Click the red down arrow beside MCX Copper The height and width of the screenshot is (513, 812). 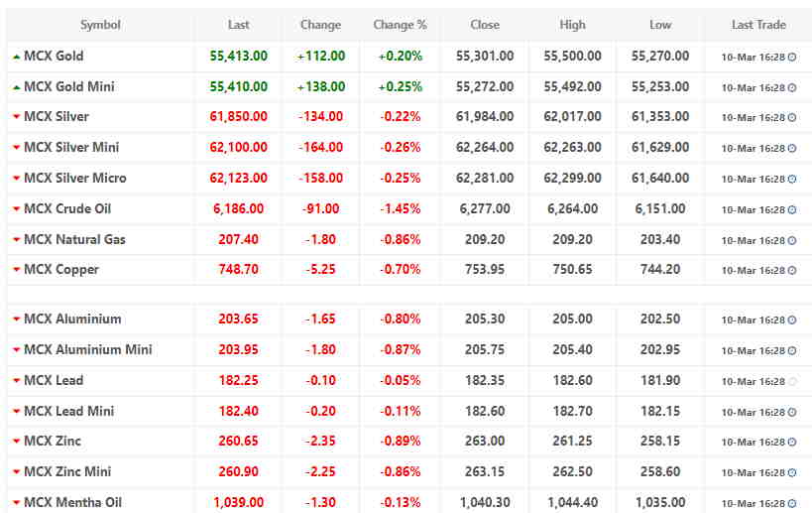(x=16, y=270)
